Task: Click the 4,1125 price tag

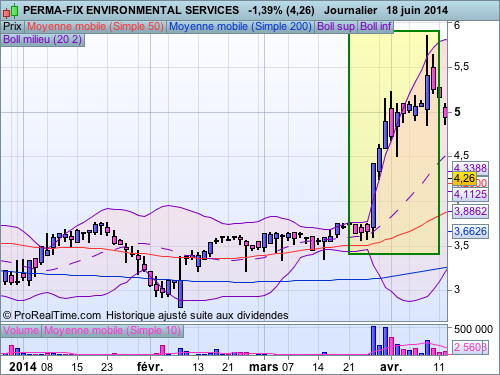Action: pyautogui.click(x=470, y=194)
